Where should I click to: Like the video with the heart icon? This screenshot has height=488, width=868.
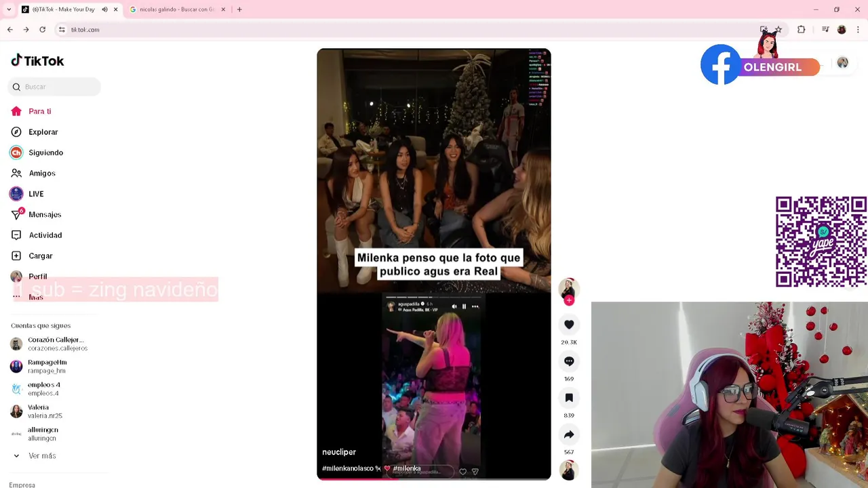[x=569, y=325]
